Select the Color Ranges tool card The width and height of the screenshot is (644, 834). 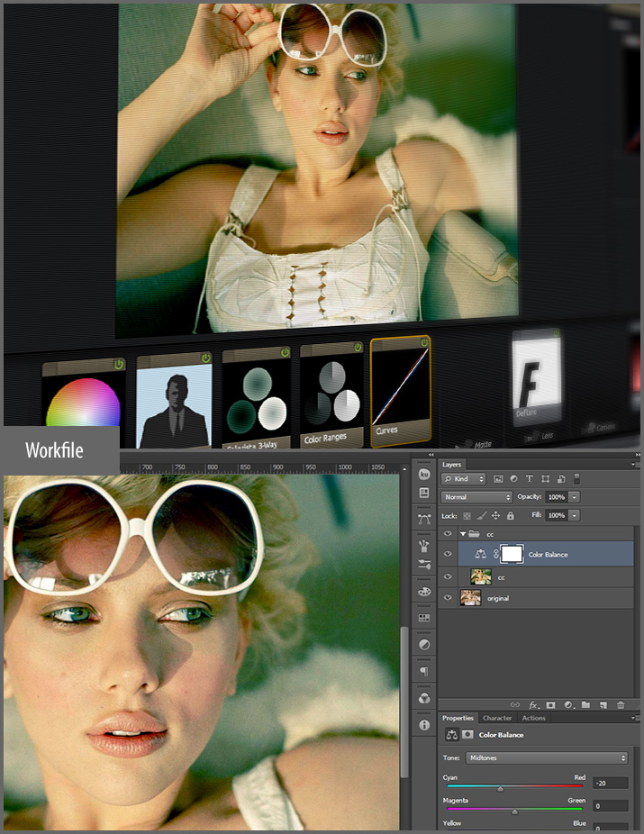pos(331,396)
